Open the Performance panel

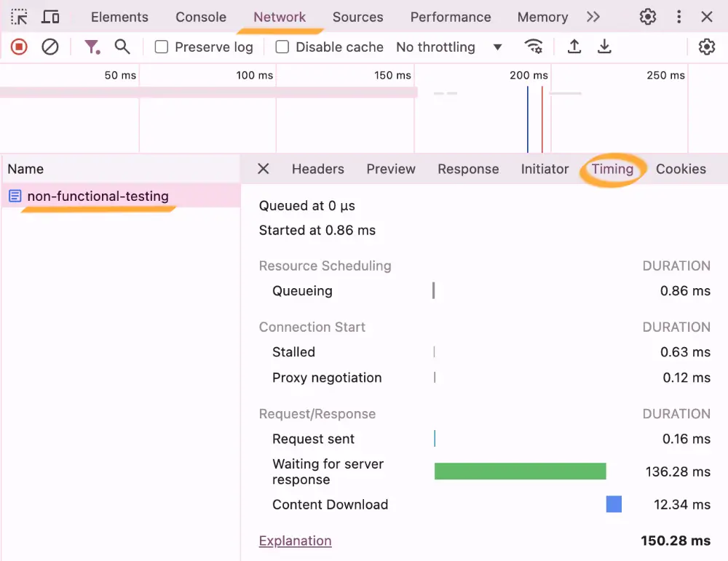click(450, 16)
